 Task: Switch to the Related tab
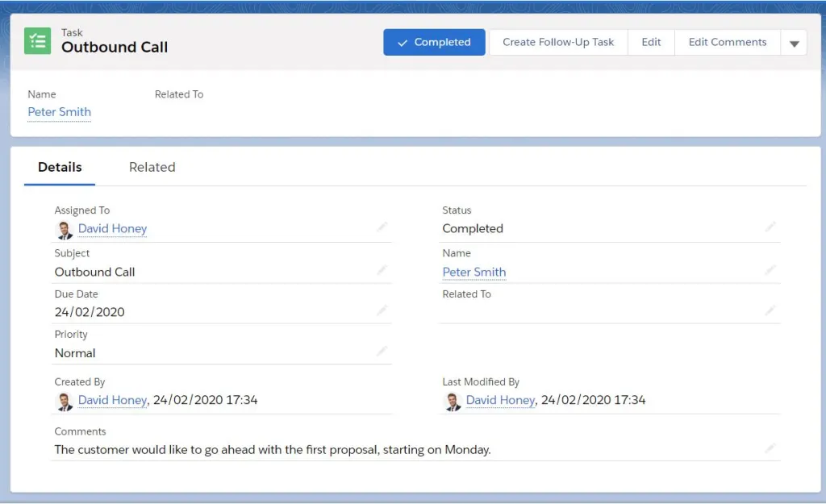tap(152, 167)
